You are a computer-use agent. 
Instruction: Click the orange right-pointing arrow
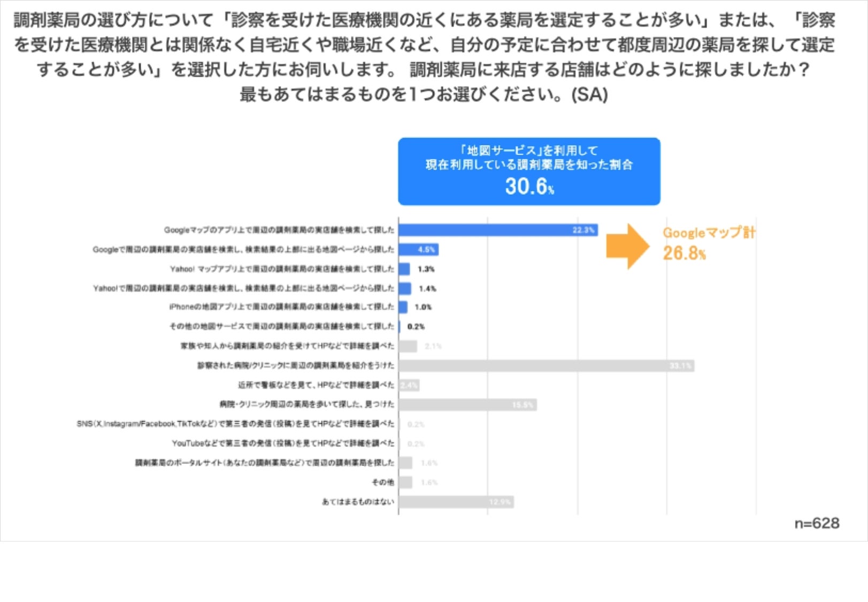[x=627, y=246]
